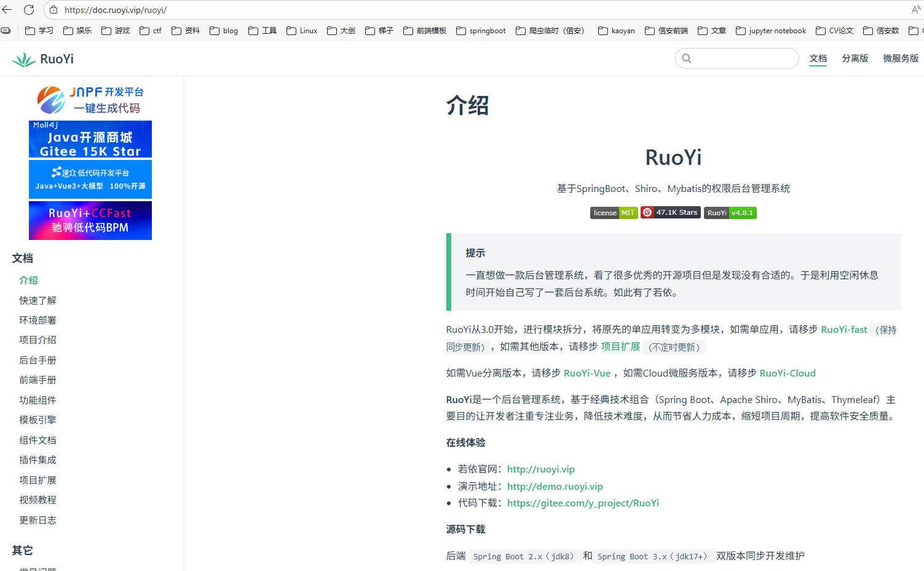This screenshot has width=924, height=571.
Task: Click the site info lock icon
Action: tap(53, 10)
